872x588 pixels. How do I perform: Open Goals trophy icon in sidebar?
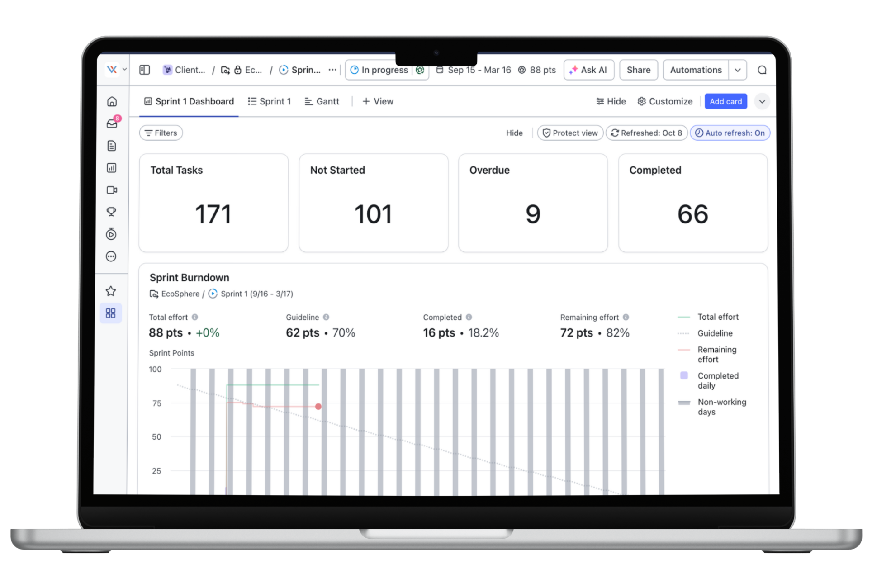(111, 212)
